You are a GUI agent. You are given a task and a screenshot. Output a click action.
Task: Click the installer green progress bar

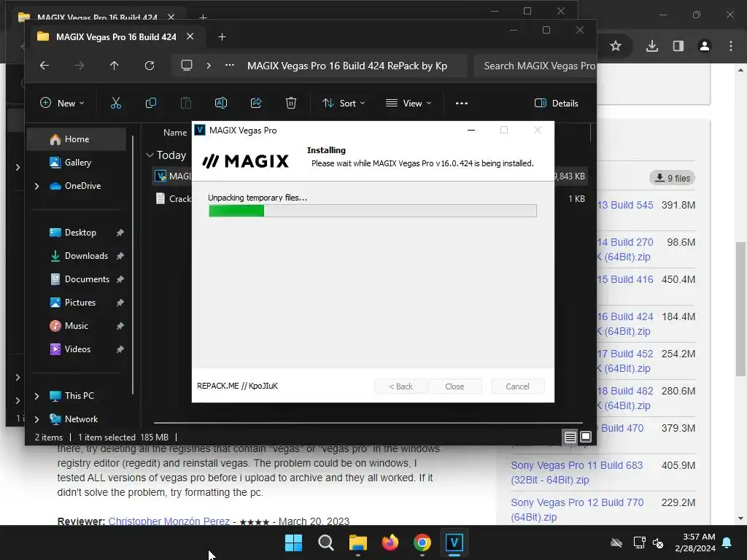tap(373, 211)
